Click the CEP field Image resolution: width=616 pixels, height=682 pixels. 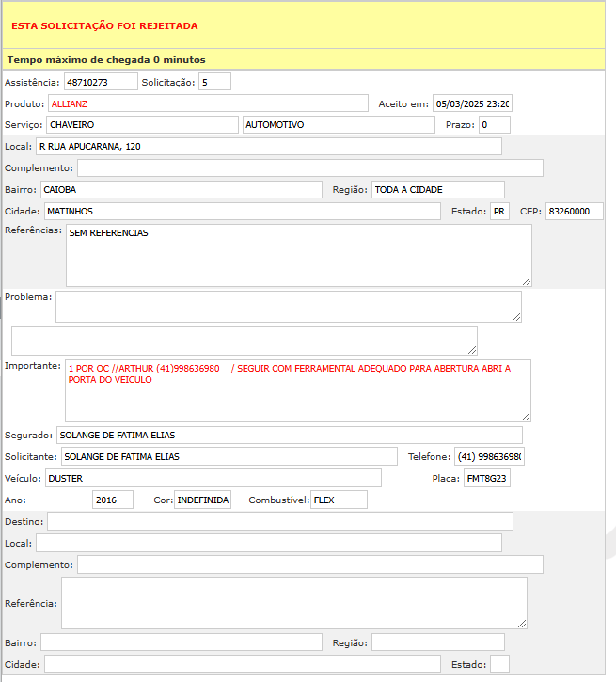[575, 212]
